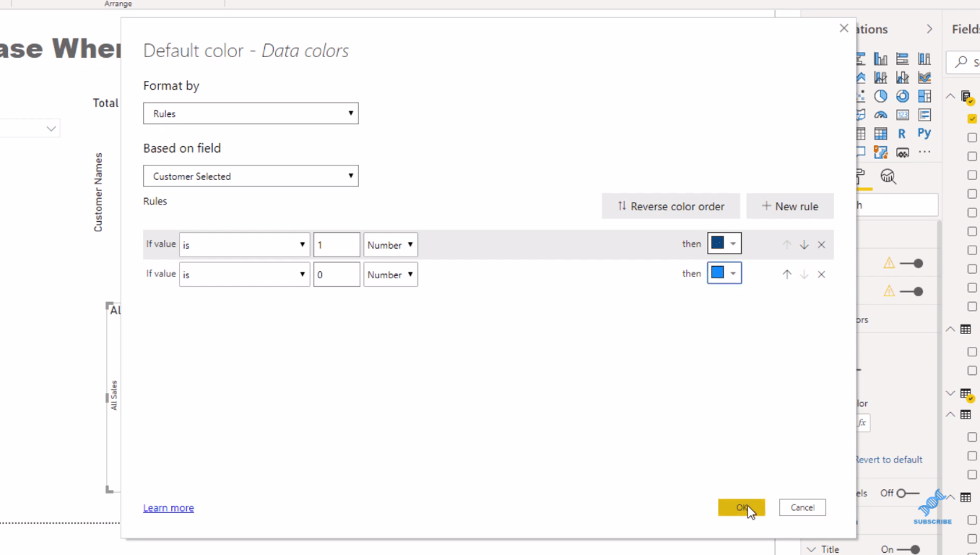Click the format pane search box
This screenshot has height=555, width=980.
click(x=896, y=205)
